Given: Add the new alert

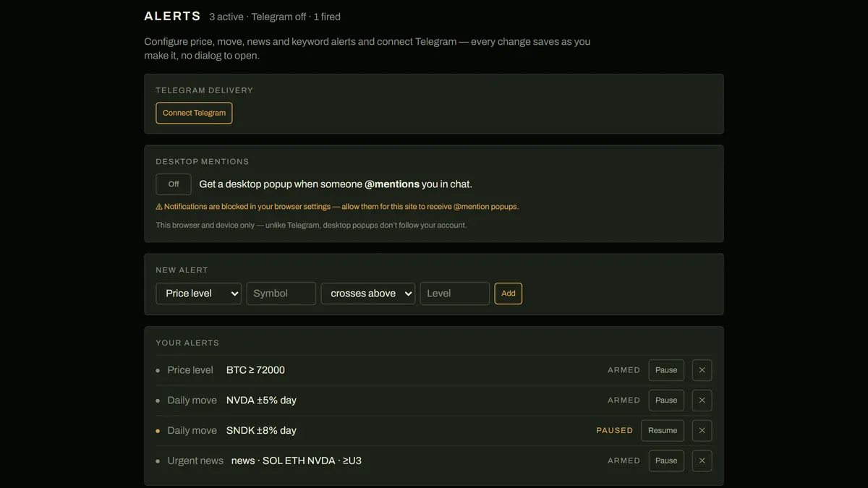Looking at the screenshot, I should pos(509,294).
